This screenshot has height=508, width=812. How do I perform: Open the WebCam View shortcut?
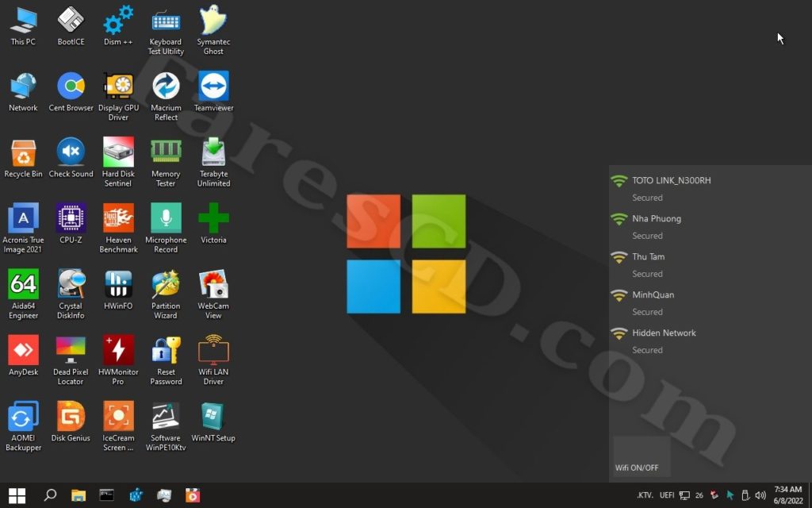[213, 294]
